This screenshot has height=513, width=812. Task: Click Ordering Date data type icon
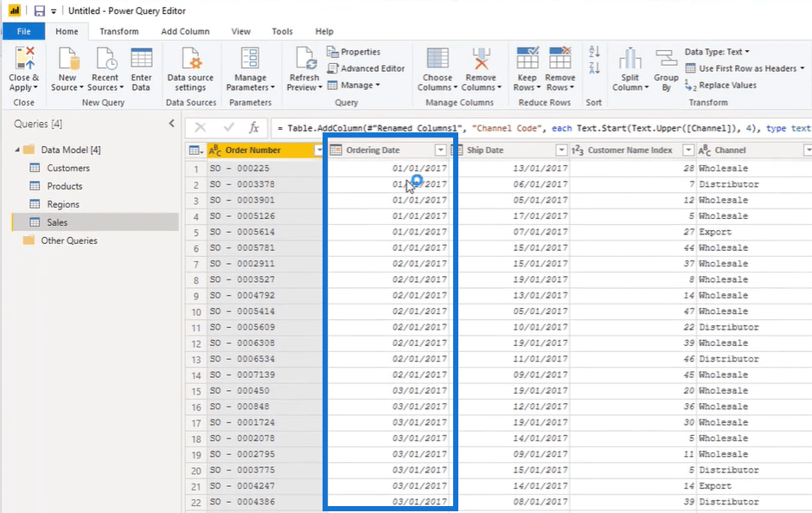point(336,151)
